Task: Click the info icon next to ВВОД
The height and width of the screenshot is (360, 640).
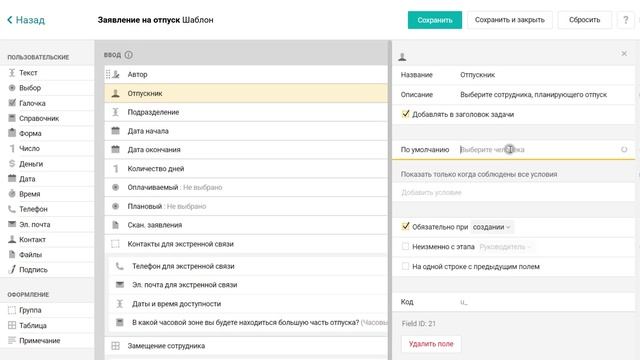Action: click(x=129, y=55)
